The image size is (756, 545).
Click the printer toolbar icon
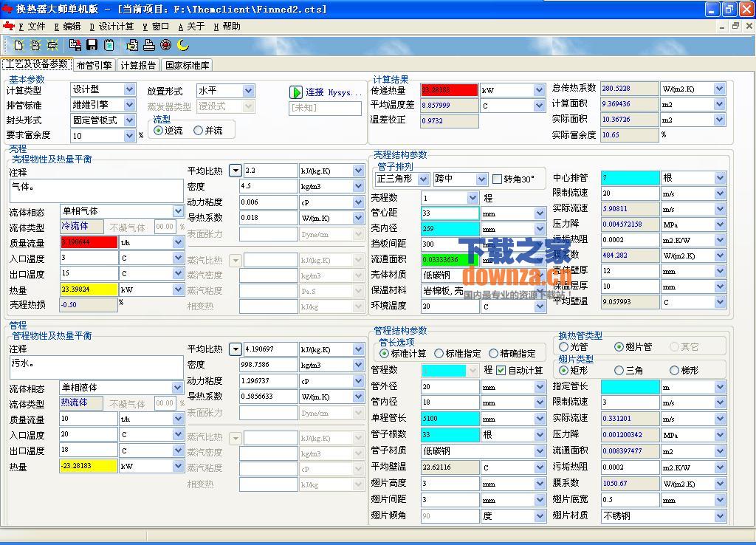point(149,45)
